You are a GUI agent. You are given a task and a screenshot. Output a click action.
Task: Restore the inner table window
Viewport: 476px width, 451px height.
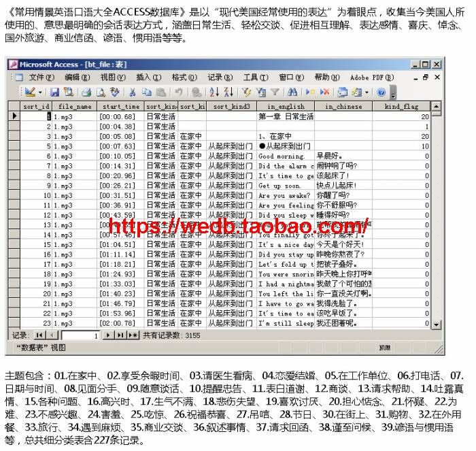point(426,78)
